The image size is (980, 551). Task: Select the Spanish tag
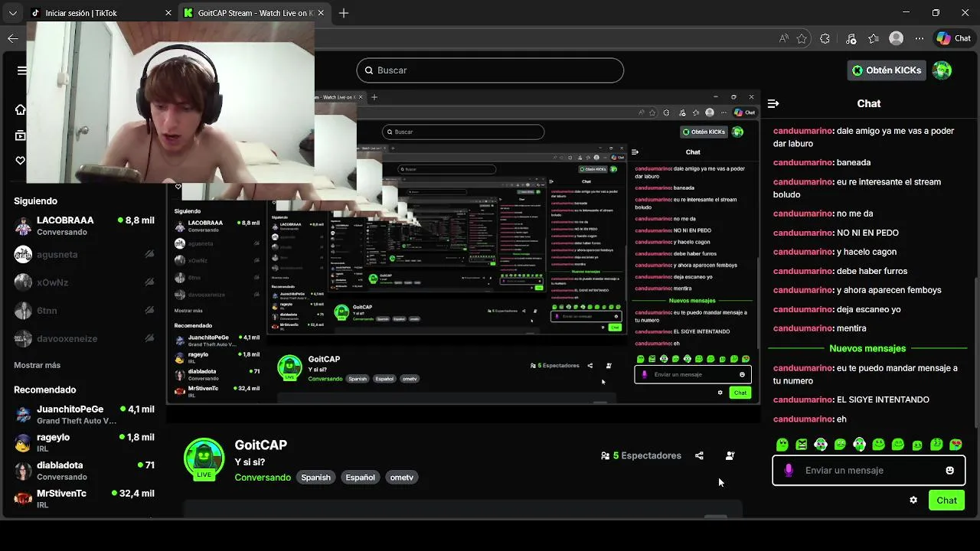pyautogui.click(x=315, y=478)
